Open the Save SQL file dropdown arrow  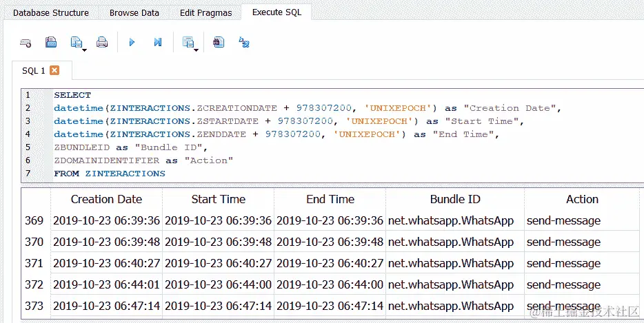tap(85, 50)
